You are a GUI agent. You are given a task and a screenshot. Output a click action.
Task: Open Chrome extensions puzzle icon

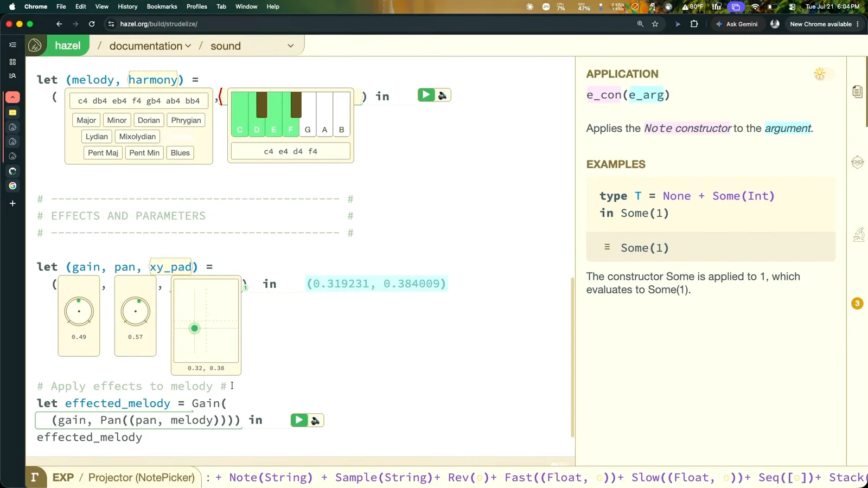(x=694, y=24)
